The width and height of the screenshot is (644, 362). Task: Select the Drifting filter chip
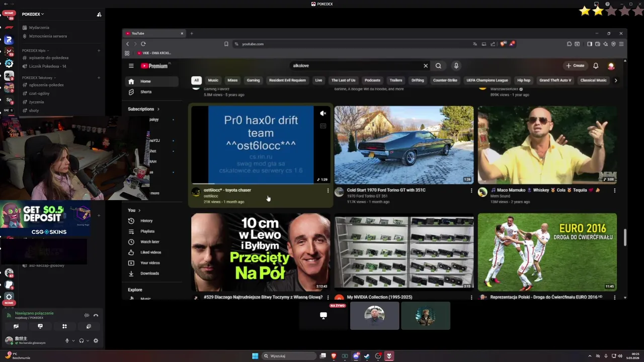418,80
